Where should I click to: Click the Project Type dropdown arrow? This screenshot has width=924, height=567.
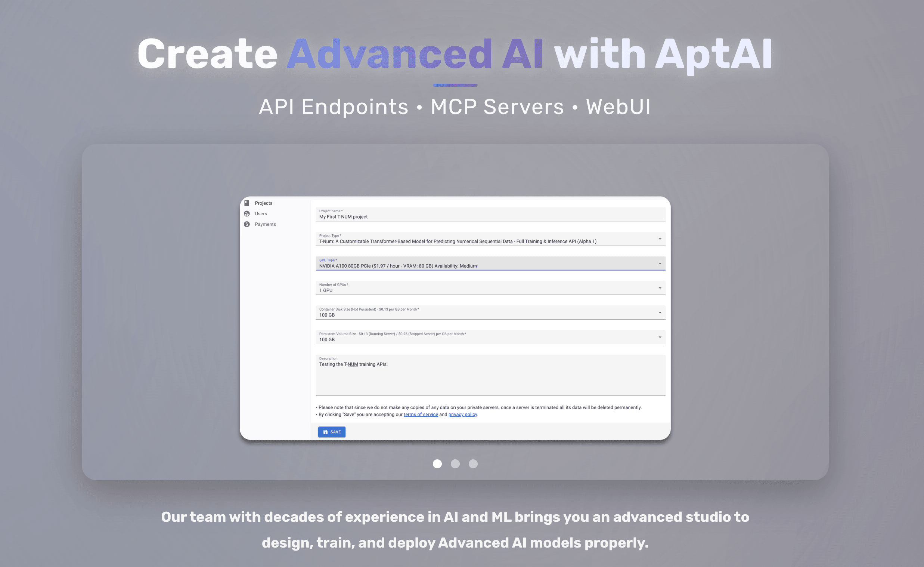(660, 239)
